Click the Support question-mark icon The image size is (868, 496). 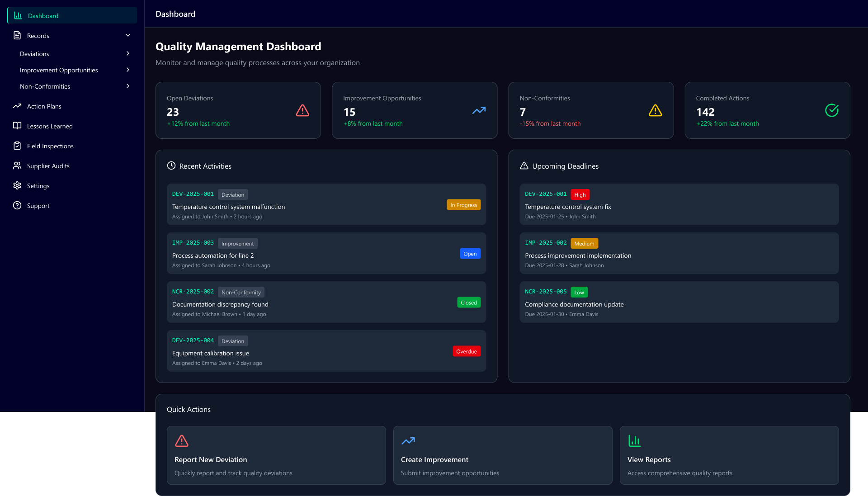point(17,205)
